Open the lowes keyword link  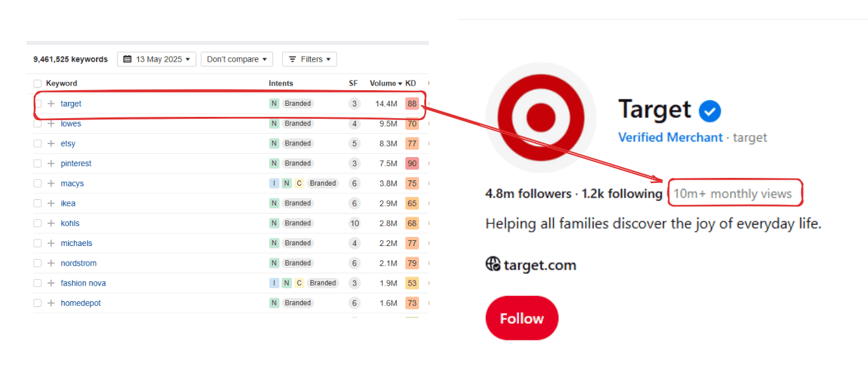click(x=71, y=123)
